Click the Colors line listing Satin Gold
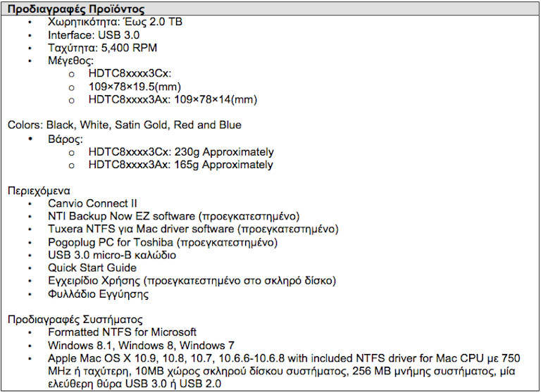 [x=124, y=125]
